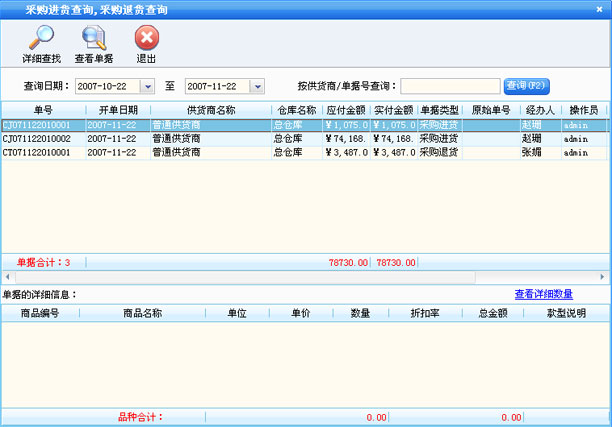Sort by the 单号 column header

43,110
